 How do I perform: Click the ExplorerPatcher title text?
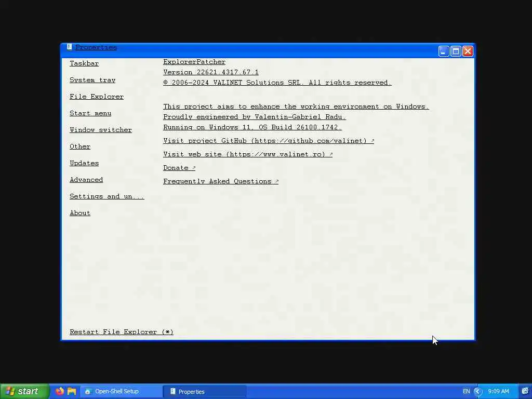[194, 62]
